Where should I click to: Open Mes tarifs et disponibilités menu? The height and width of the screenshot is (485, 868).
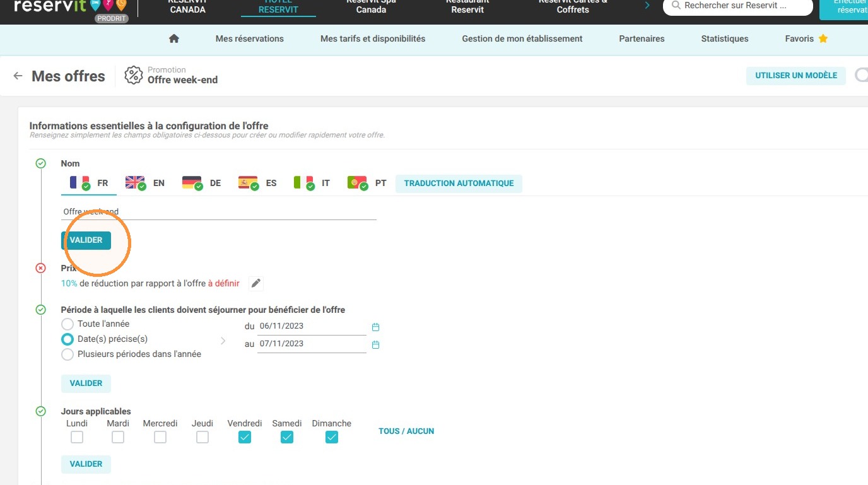point(373,38)
